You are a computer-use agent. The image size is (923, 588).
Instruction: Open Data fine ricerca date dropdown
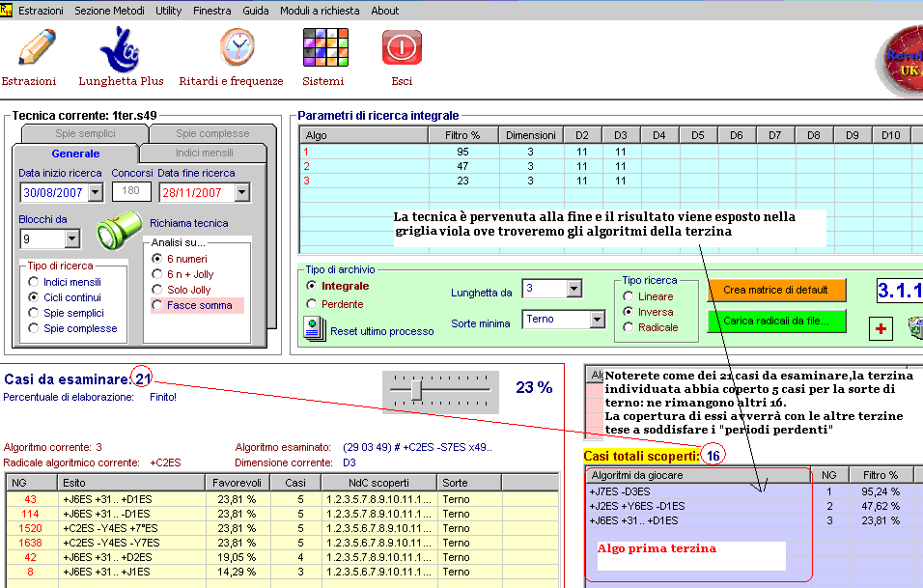(242, 192)
